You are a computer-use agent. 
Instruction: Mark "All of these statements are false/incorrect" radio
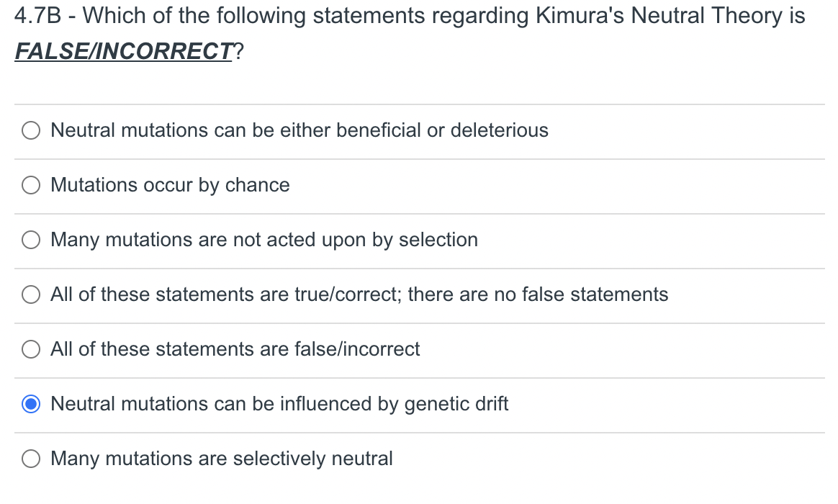pos(31,349)
